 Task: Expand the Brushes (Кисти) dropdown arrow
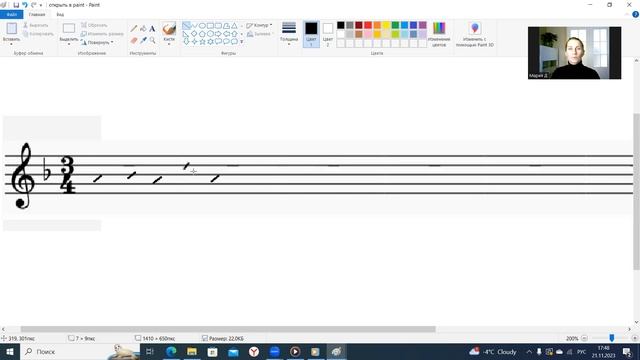[x=169, y=44]
